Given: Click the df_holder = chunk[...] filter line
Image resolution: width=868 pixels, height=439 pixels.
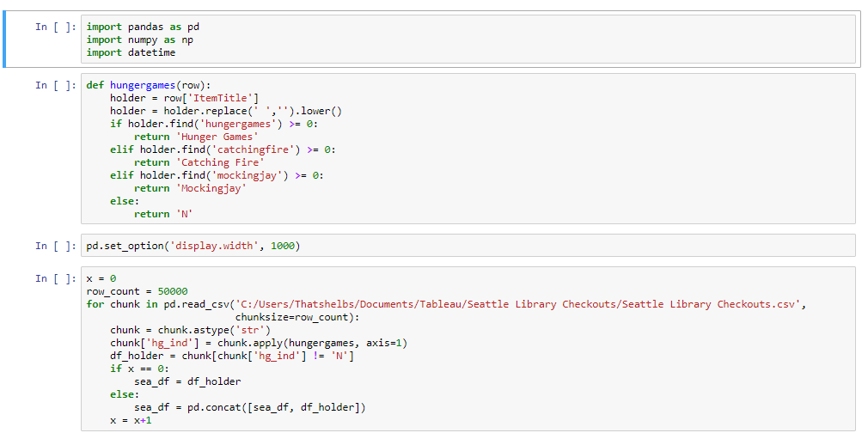Looking at the screenshot, I should (x=232, y=356).
